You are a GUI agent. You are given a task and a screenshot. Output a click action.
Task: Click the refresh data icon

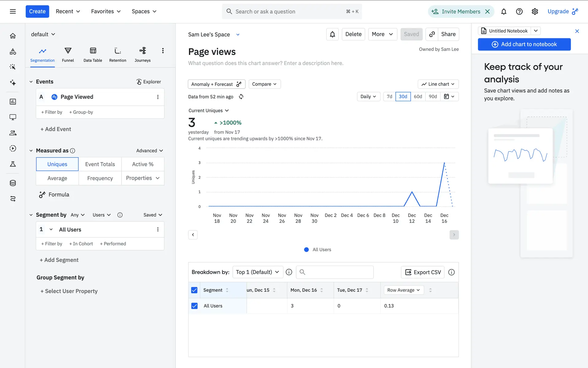click(241, 97)
